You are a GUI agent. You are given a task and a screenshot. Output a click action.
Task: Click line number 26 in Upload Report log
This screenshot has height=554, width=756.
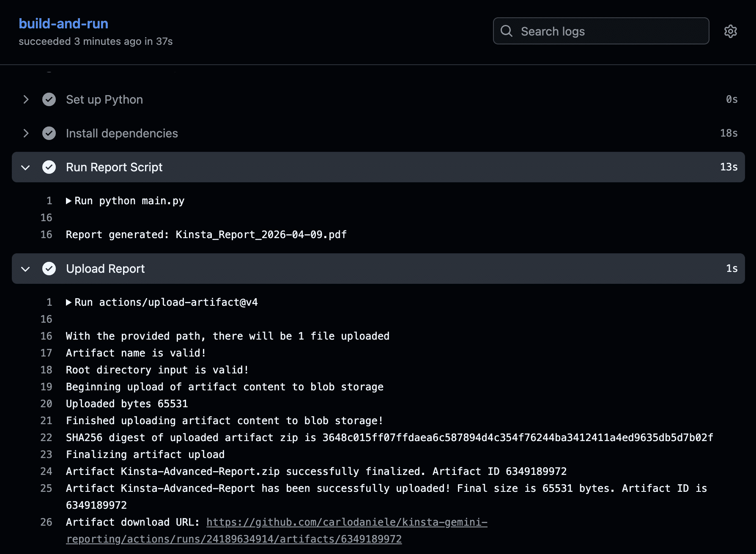click(x=46, y=522)
